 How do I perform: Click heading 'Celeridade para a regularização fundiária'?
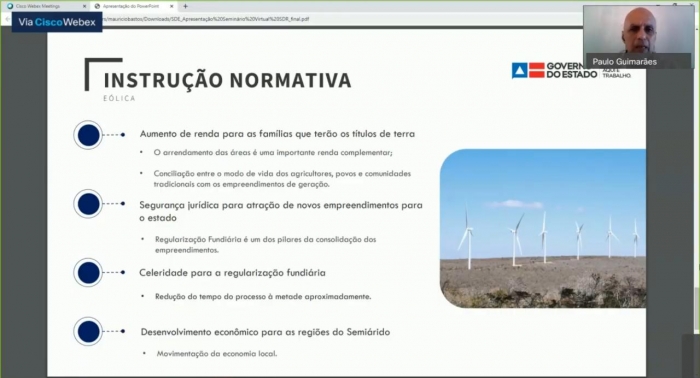point(232,273)
